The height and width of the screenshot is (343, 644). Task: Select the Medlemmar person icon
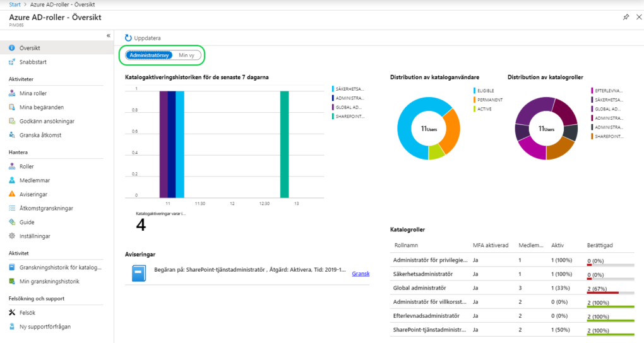pos(12,180)
